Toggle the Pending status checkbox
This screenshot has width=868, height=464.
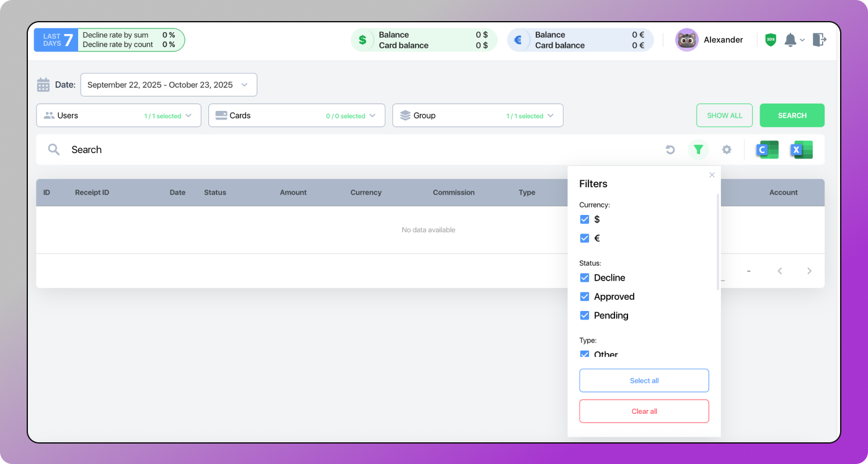coord(584,315)
